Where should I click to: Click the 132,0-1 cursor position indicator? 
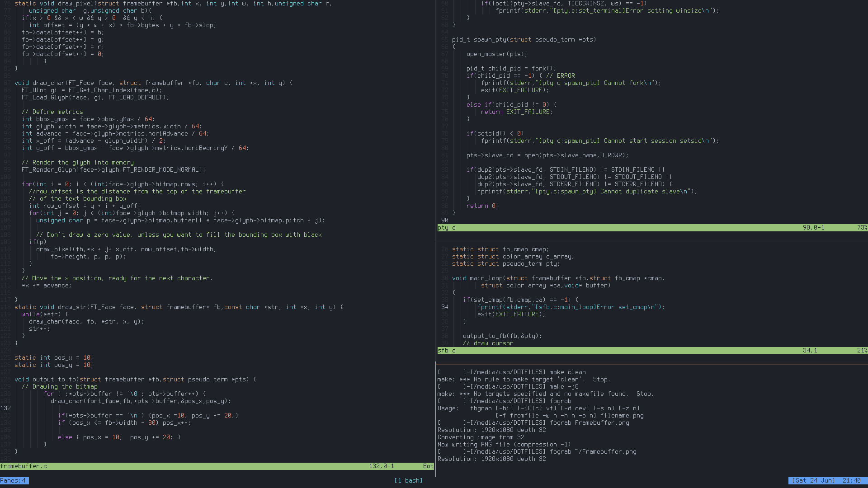coord(382,466)
